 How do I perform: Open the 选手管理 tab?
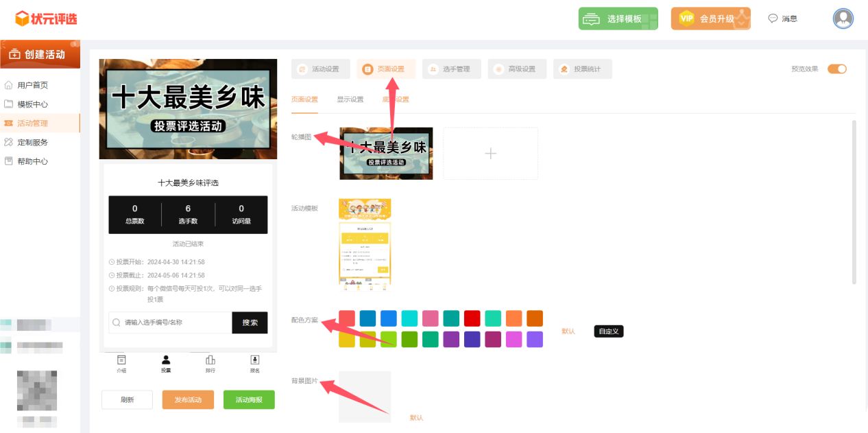[451, 69]
